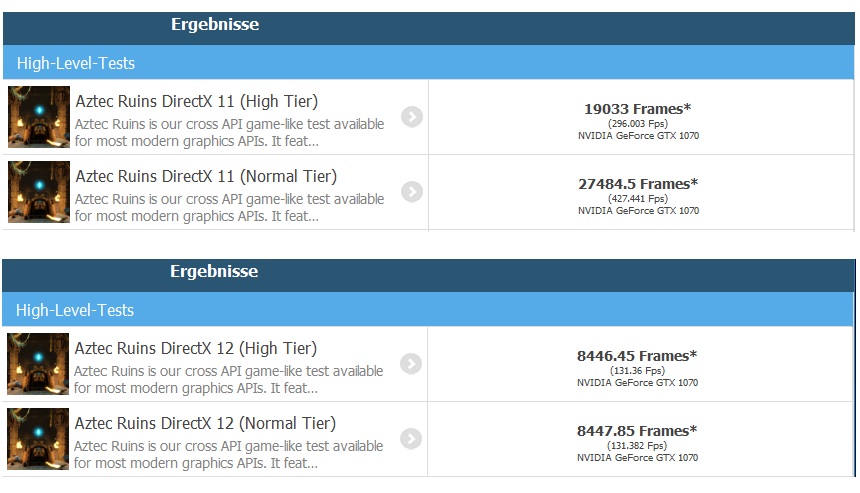View the 8446.45 Frames result
The height and width of the screenshot is (493, 860).
pyautogui.click(x=637, y=356)
